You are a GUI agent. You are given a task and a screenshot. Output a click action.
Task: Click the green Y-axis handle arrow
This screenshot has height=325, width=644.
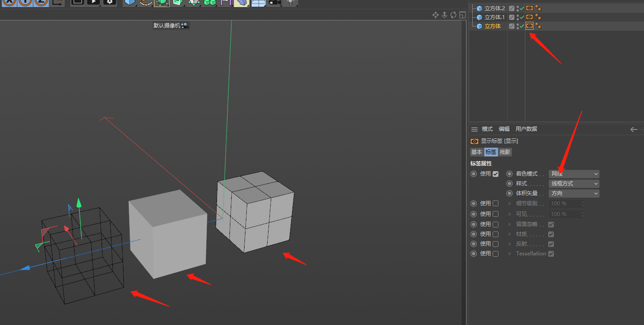click(79, 203)
